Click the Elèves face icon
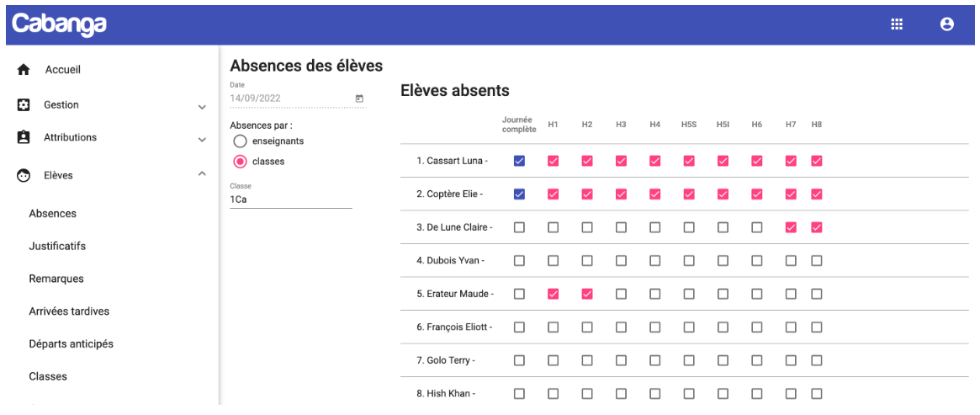Viewport: 980px width, 415px height. click(x=23, y=176)
